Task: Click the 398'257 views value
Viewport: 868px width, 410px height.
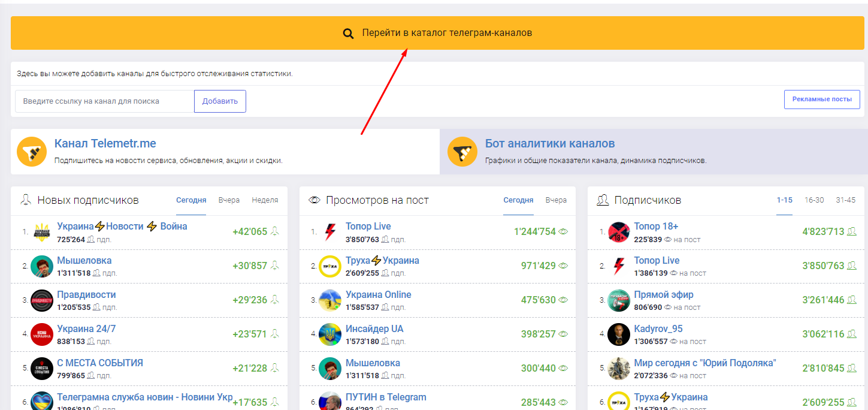Action: coord(539,334)
